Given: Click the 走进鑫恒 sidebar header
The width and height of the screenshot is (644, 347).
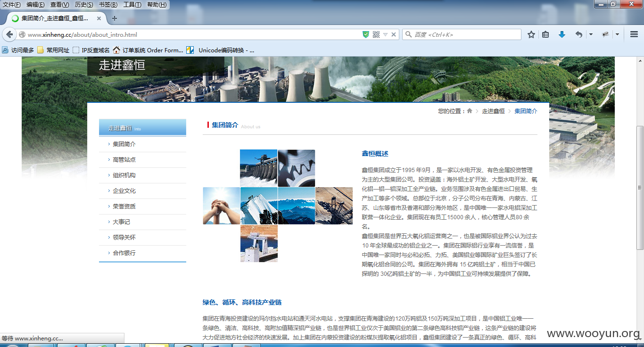Looking at the screenshot, I should (x=142, y=128).
